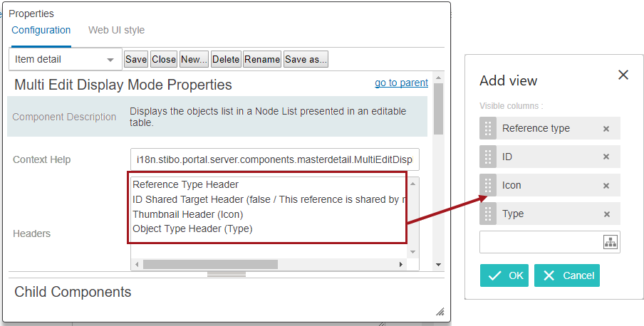Remove the Reference type column
This screenshot has width=644, height=326.
(606, 129)
